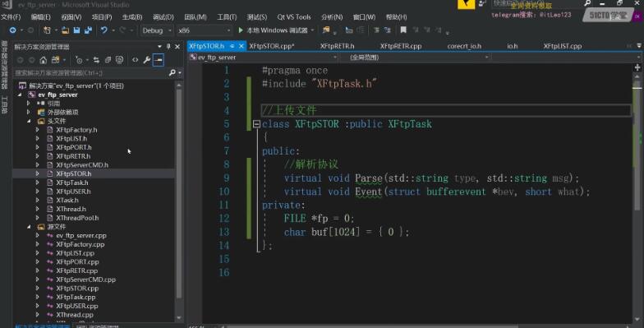Click the word "bufferevent" in line 10
644x328 pixels.
(x=456, y=192)
